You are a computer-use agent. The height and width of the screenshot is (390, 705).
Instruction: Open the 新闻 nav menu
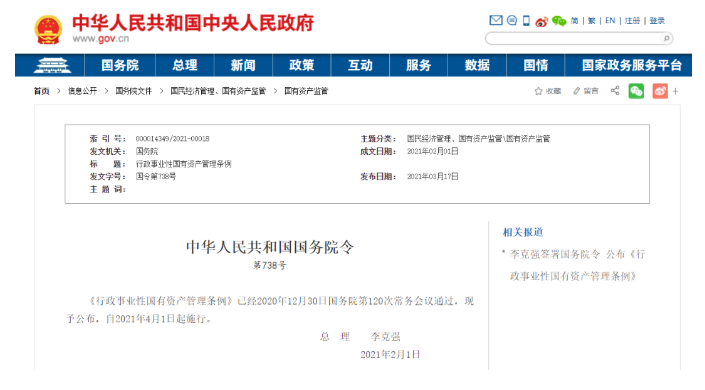243,65
